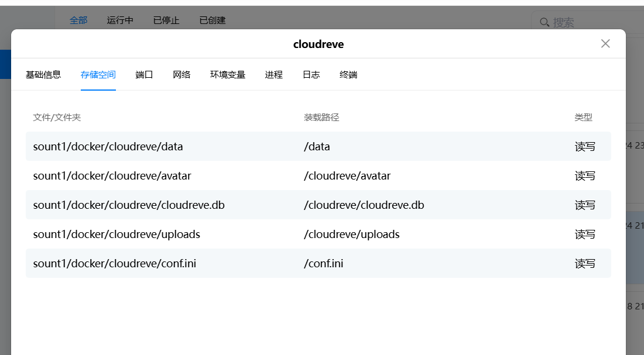Go to the 环境变量 tab
644x355 pixels.
coord(228,75)
